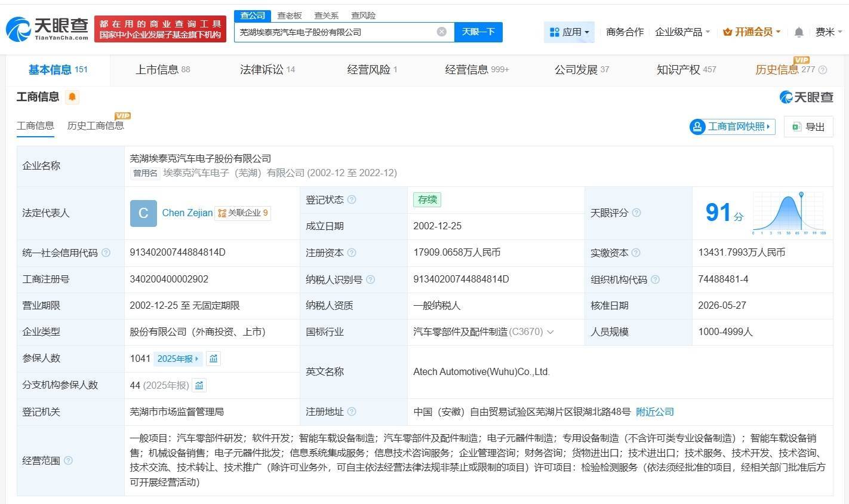Click 芜湖市市场监督管理局 registration authority
The height and width of the screenshot is (504, 849).
[177, 411]
